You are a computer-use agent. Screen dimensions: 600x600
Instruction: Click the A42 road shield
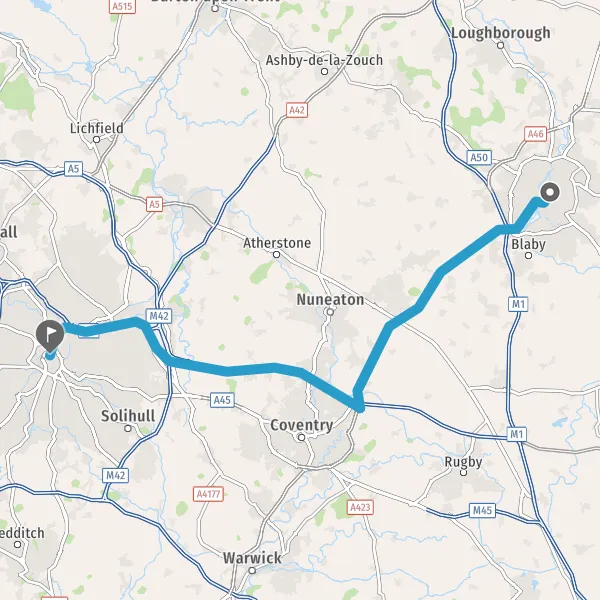point(297,110)
